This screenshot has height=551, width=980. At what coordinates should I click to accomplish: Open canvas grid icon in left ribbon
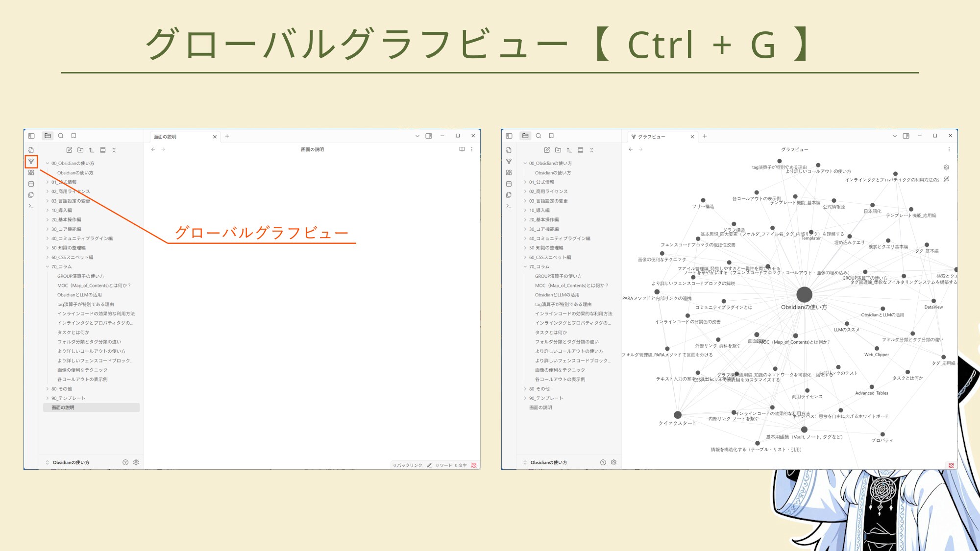click(x=31, y=172)
